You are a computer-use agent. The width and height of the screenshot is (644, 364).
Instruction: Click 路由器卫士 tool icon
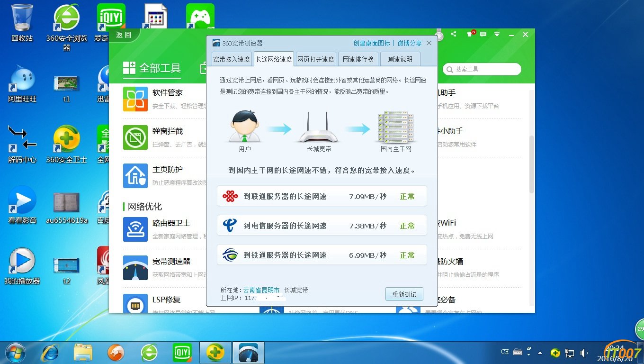coord(135,229)
